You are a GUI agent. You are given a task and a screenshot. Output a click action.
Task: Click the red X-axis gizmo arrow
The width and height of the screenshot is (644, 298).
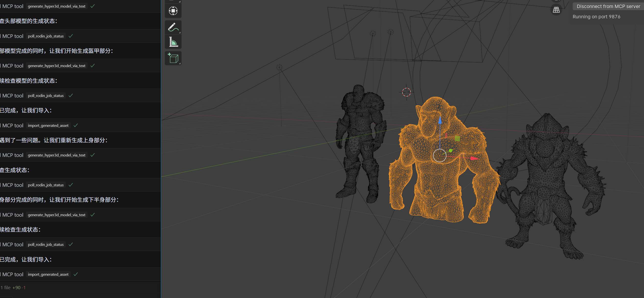(x=474, y=158)
